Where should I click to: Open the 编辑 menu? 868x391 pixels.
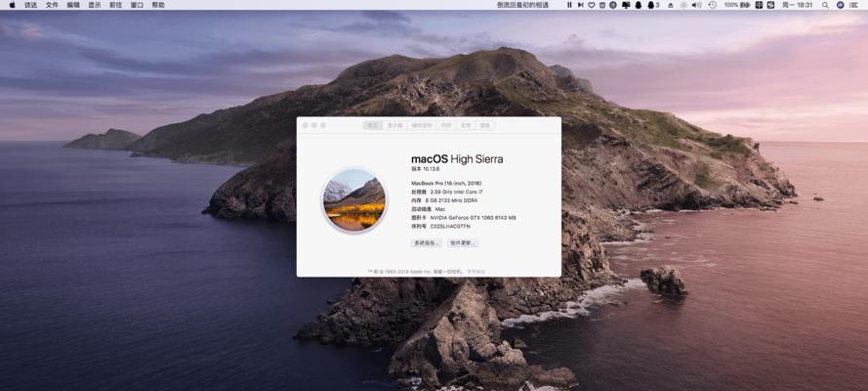73,5
